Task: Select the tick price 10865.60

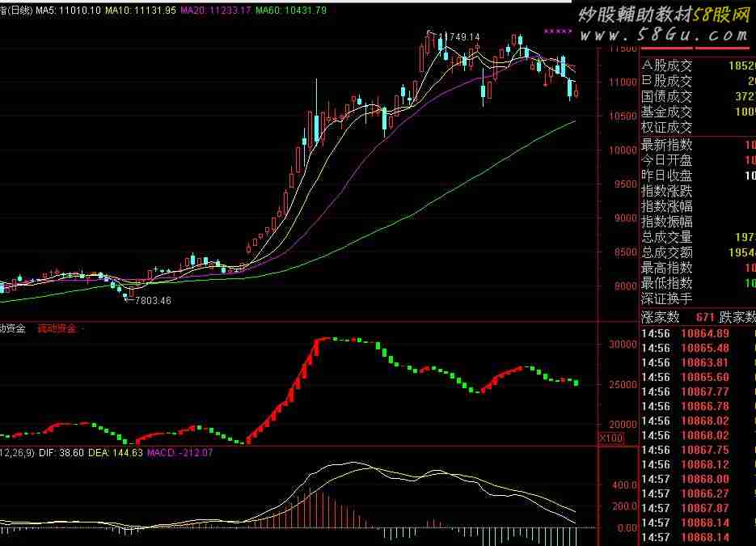Action: coord(705,377)
